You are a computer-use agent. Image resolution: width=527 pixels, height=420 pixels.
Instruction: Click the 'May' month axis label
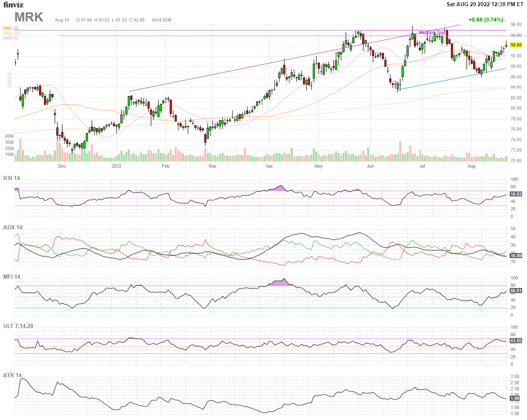point(319,166)
